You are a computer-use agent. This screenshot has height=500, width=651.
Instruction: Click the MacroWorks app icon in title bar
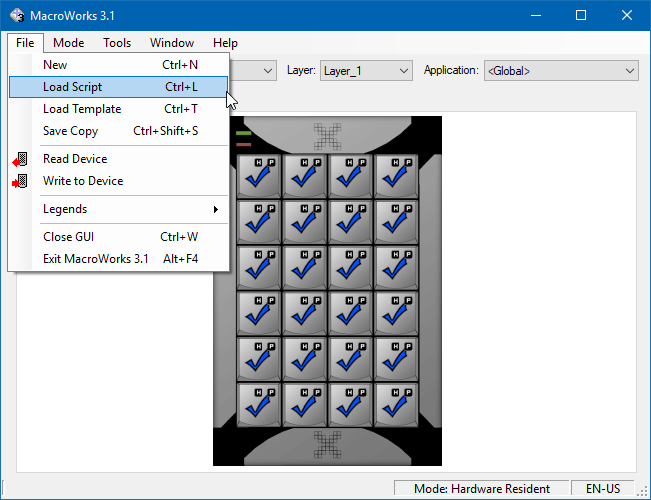click(17, 15)
